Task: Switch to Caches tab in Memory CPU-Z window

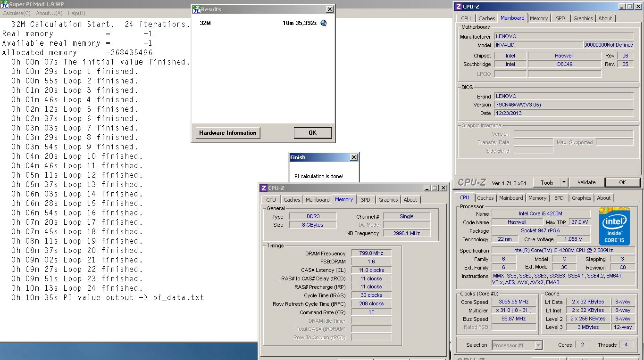Action: pos(292,200)
